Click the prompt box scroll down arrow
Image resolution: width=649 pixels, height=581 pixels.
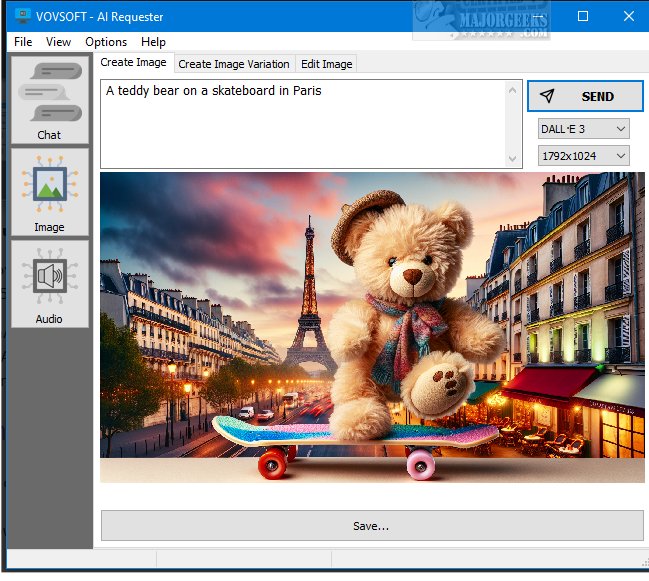pos(512,158)
